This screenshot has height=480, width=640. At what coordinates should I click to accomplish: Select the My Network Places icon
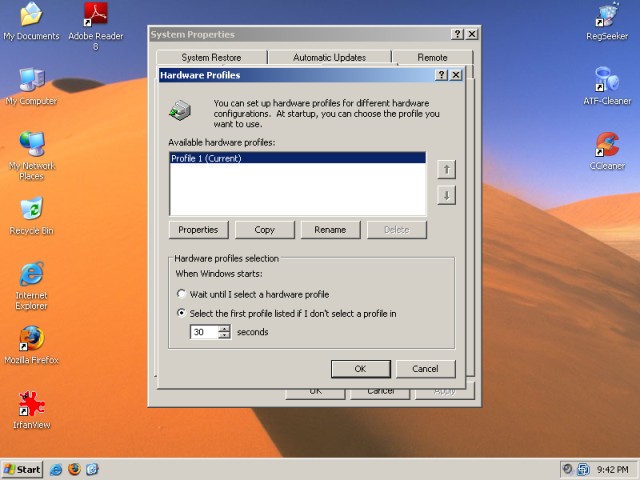[x=31, y=156]
